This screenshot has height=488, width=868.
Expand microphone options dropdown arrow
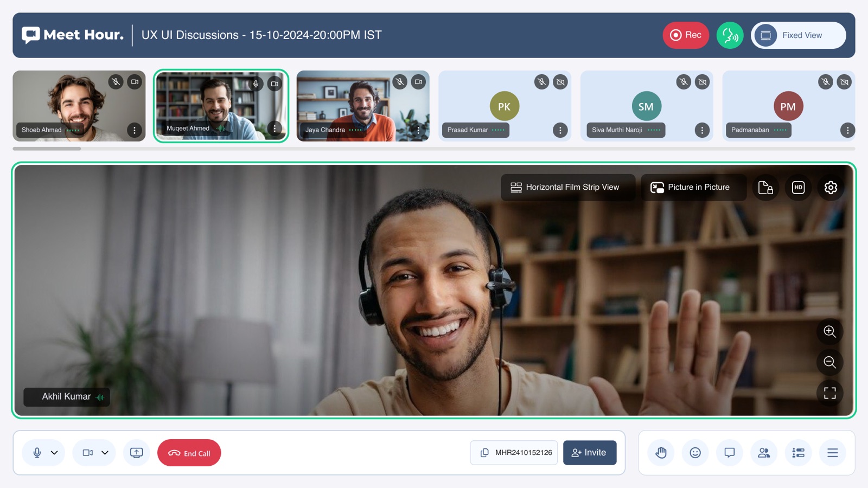(54, 453)
